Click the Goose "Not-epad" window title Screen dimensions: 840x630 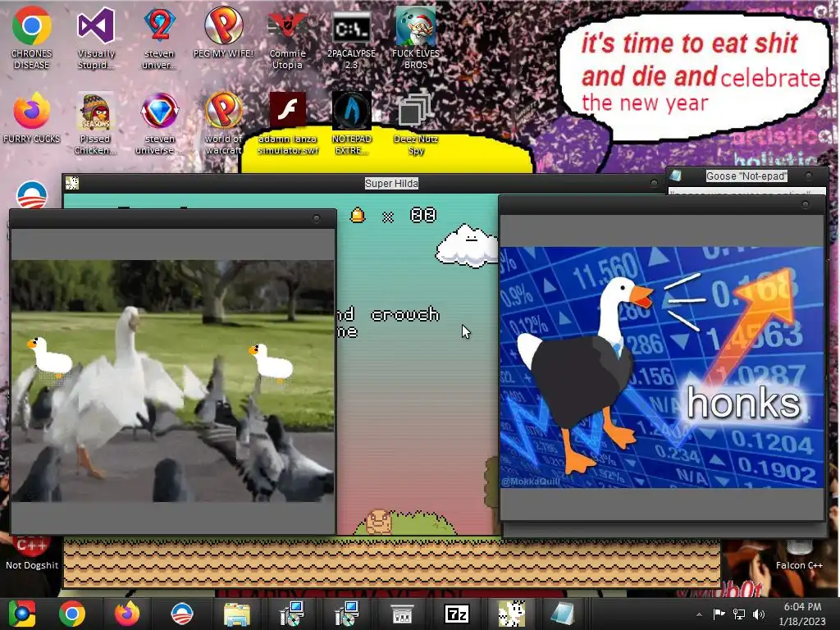tap(746, 176)
